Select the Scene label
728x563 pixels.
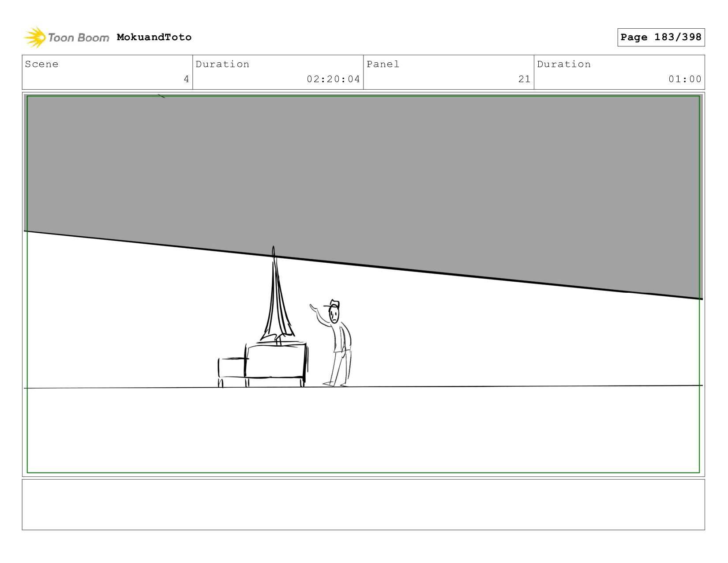click(41, 64)
